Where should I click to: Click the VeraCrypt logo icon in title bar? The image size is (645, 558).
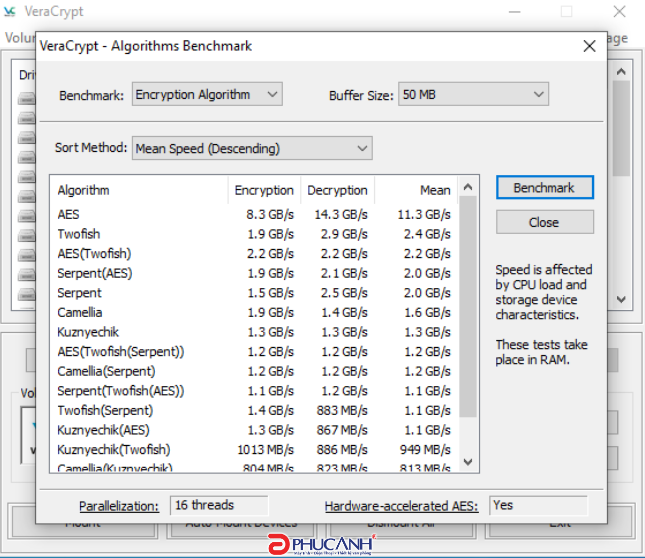[9, 12]
